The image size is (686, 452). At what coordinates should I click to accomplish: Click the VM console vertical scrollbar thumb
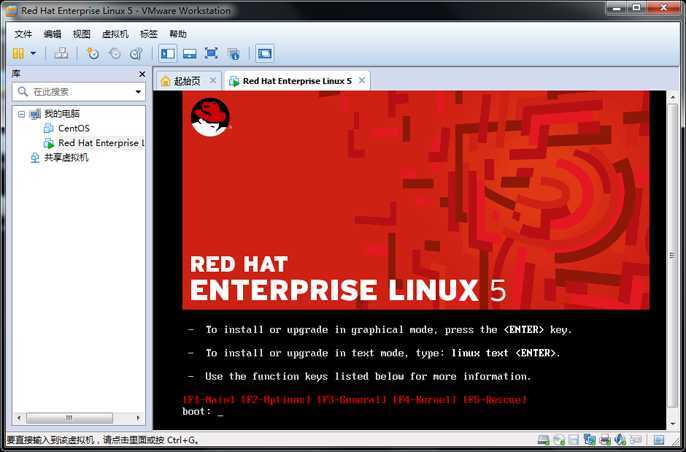click(673, 256)
